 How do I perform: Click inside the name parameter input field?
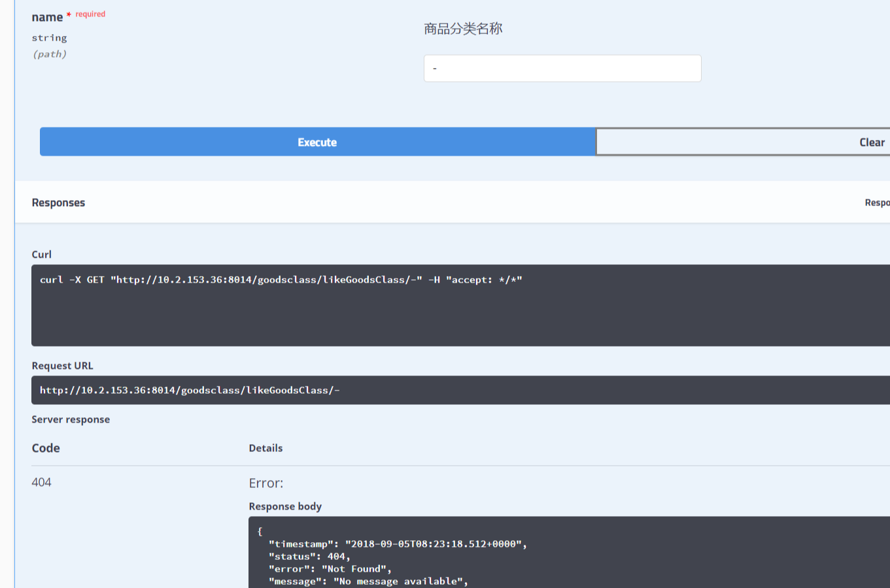tap(562, 68)
